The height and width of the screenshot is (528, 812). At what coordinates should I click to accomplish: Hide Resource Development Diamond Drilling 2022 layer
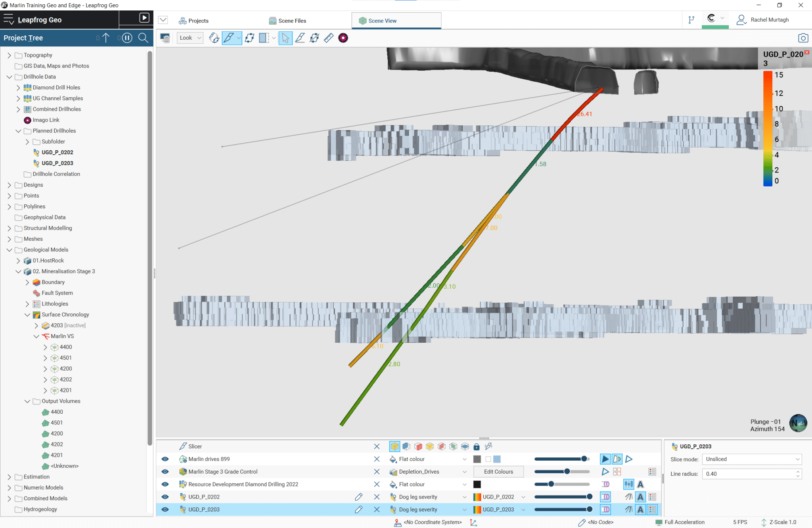click(165, 484)
